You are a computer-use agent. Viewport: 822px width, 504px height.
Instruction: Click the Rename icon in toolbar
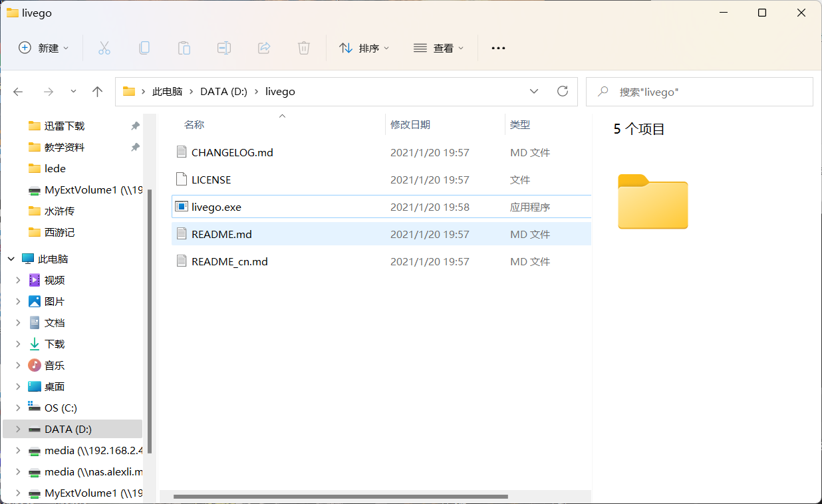(224, 48)
